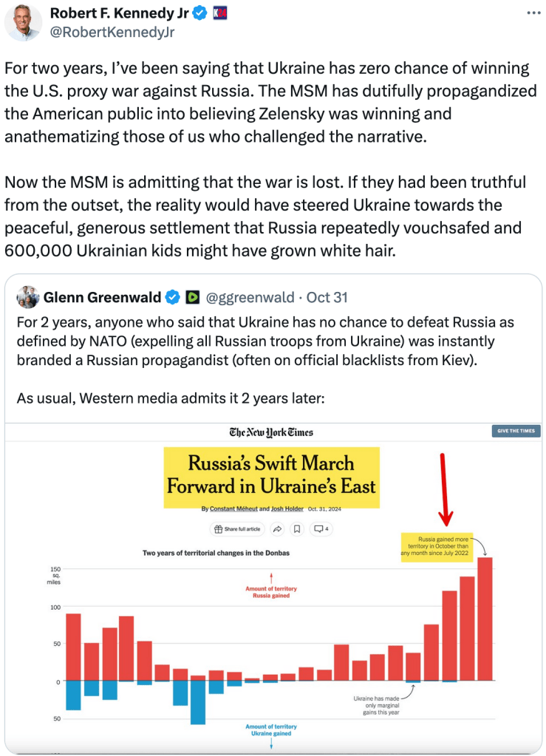Click Glenn Greenwald's verified checkmark badge

tap(173, 298)
